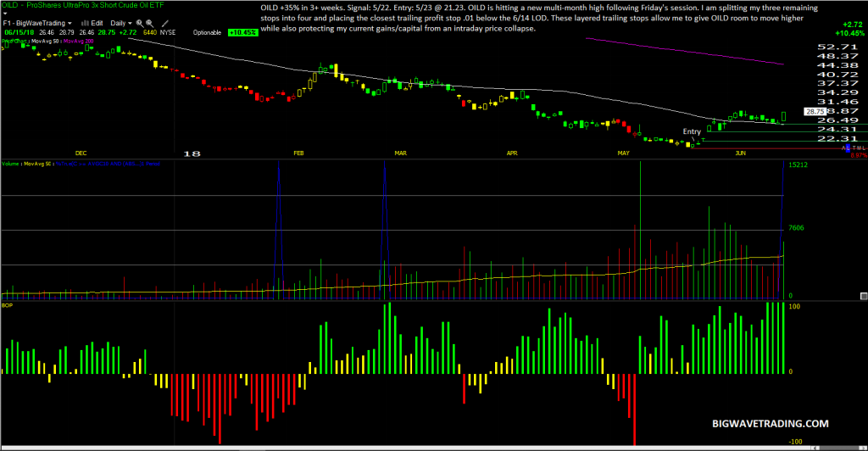The image size is (868, 451).
Task: Select the M toggle letter
Action: 859,148
